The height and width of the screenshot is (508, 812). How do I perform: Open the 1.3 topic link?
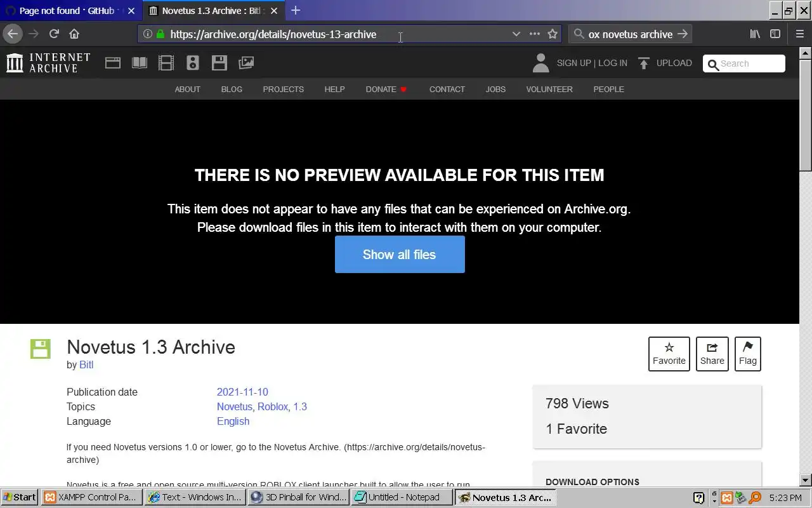coord(300,407)
